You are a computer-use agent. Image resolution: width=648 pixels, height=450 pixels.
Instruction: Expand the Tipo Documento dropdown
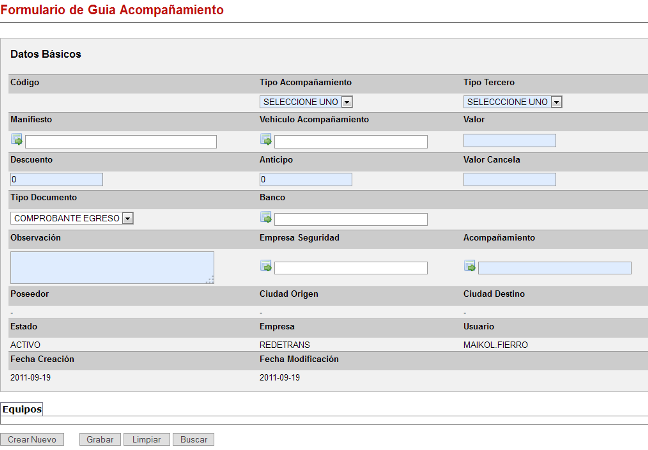(x=72, y=218)
